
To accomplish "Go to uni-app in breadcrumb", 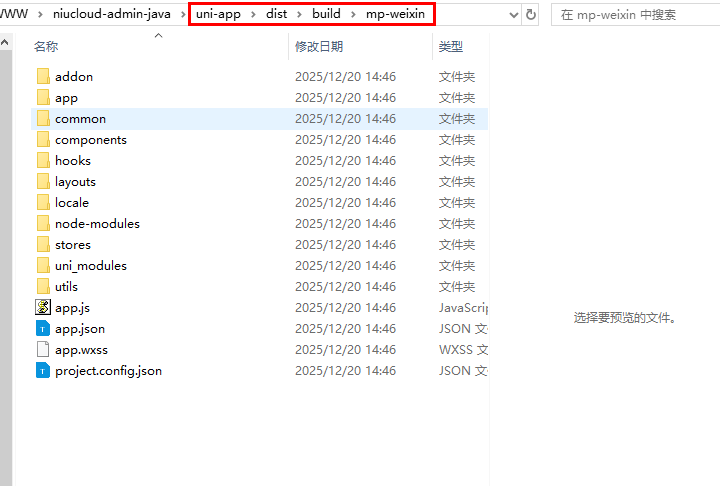I will (218, 14).
